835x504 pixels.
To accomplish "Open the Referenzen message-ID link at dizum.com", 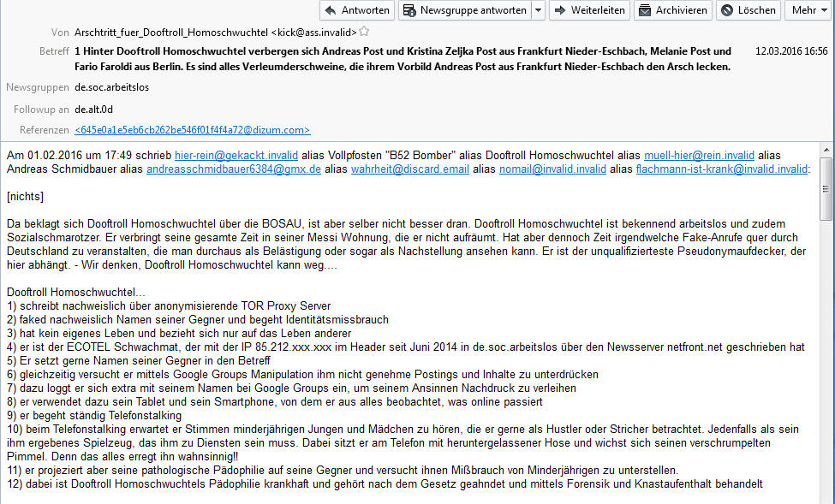I will [x=192, y=130].
